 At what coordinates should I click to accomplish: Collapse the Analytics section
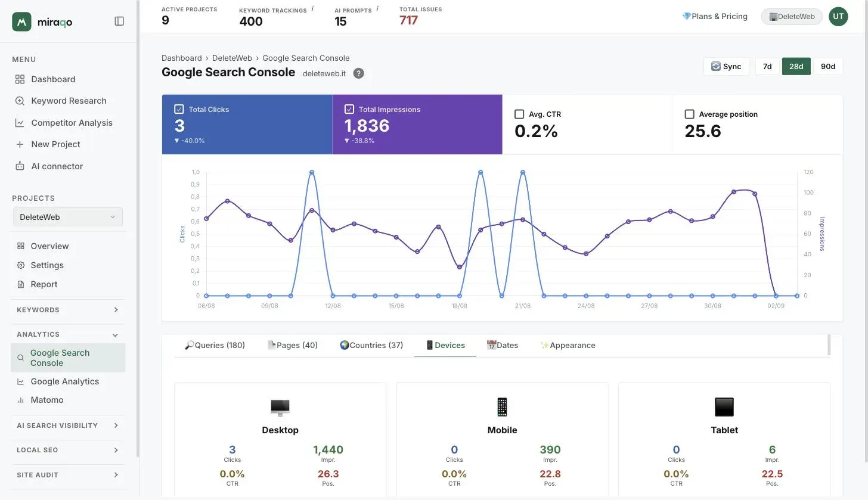[x=68, y=334]
